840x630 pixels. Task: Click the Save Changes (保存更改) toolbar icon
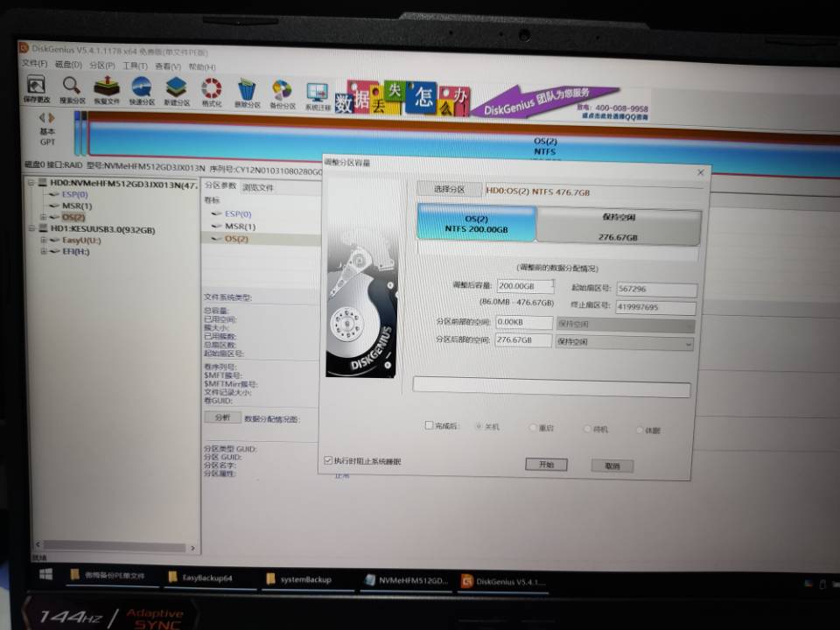tap(36, 87)
